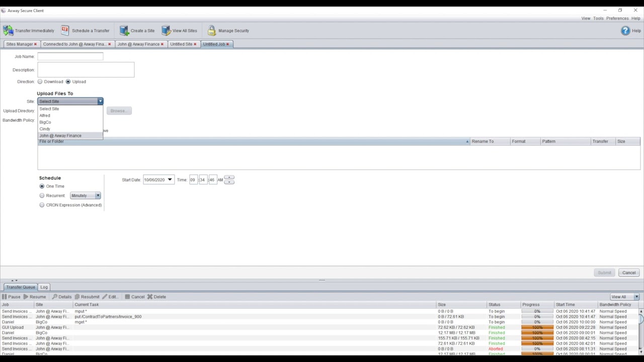Viewport: 644px width, 362px height.
Task: Click the Submit button
Action: point(604,273)
